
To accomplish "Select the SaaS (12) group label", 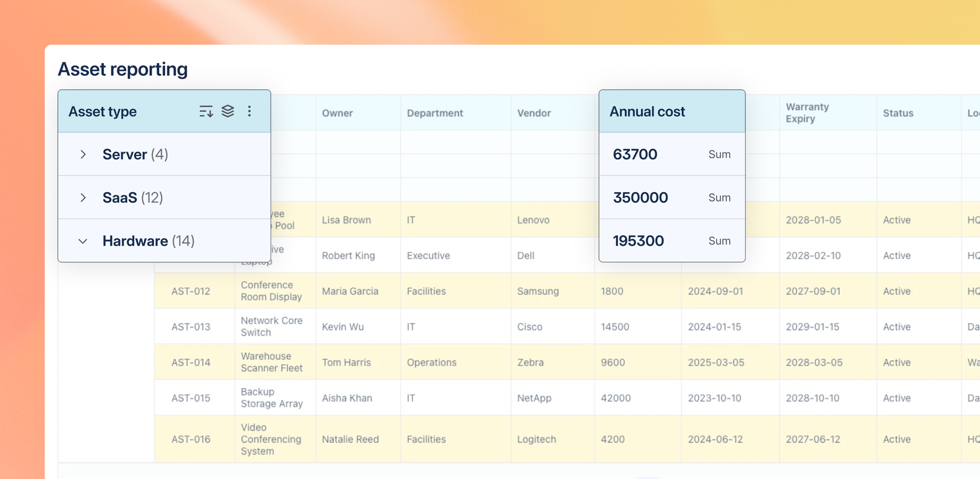I will pyautogui.click(x=133, y=197).
